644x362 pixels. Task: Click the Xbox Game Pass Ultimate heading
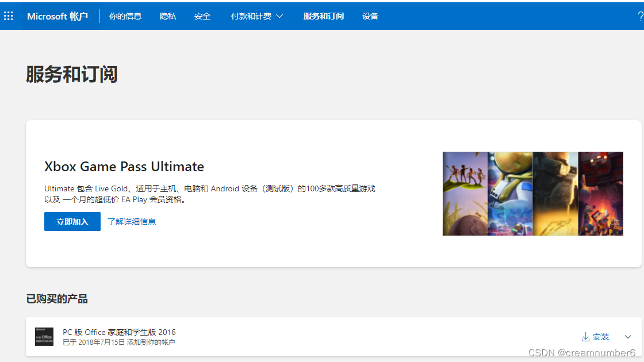click(x=124, y=167)
